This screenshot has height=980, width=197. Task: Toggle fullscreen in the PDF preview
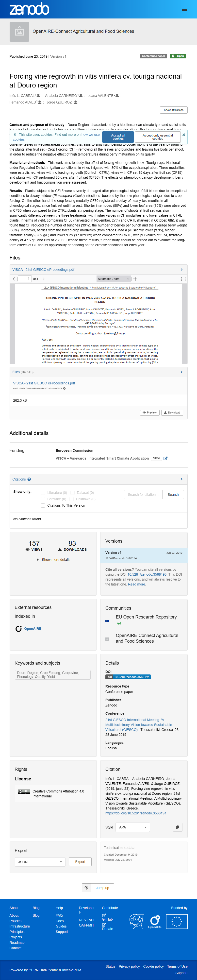[x=183, y=279]
